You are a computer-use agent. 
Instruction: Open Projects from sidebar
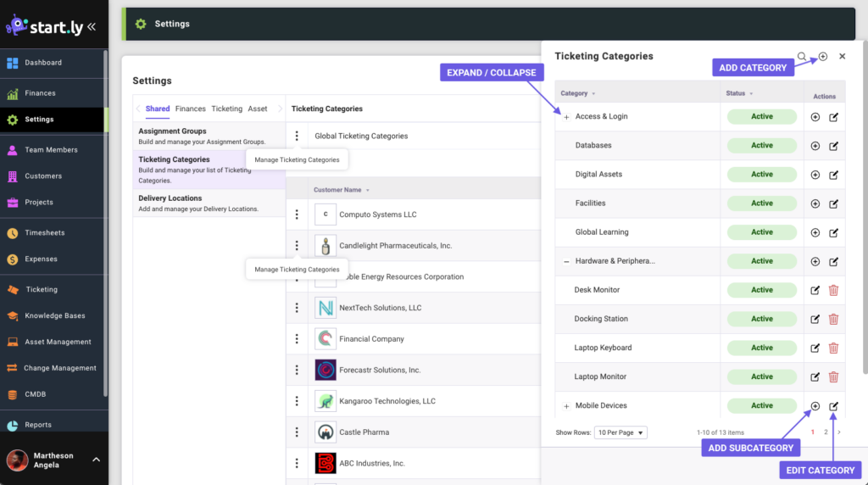[x=39, y=202]
